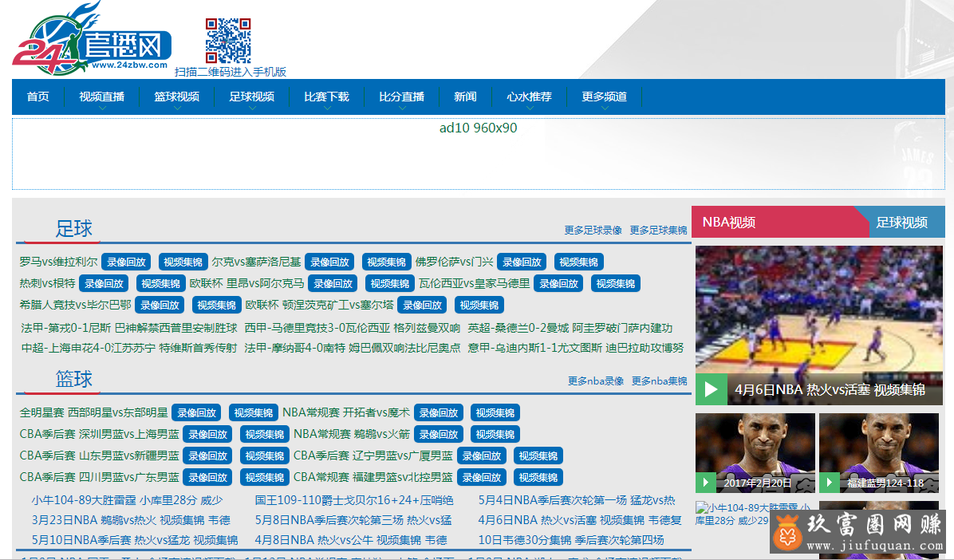Click 录像回放 for 山东男篮vs新疆男篮

click(208, 456)
